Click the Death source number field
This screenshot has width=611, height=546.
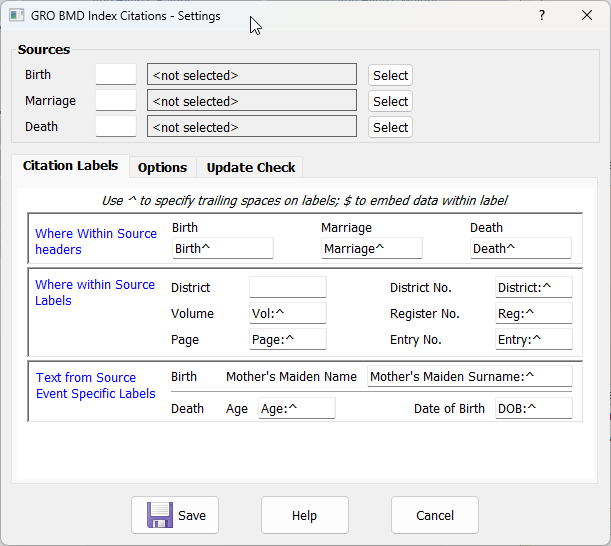click(116, 127)
